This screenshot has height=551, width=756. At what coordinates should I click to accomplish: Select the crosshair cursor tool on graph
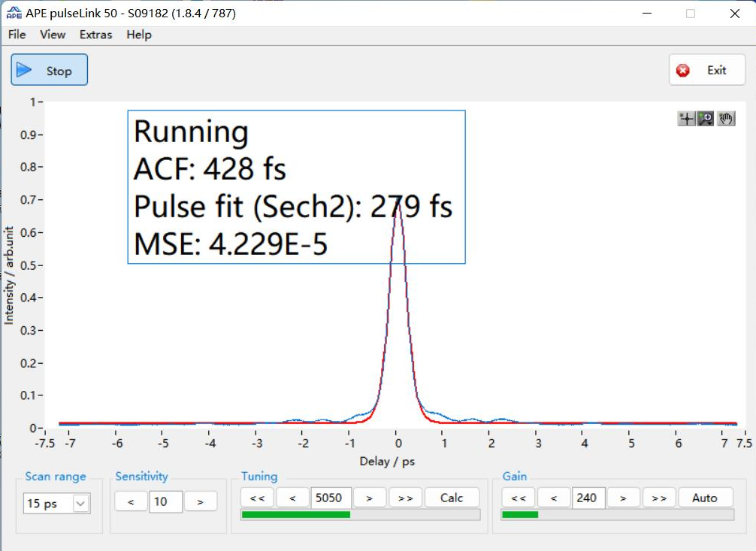point(686,119)
